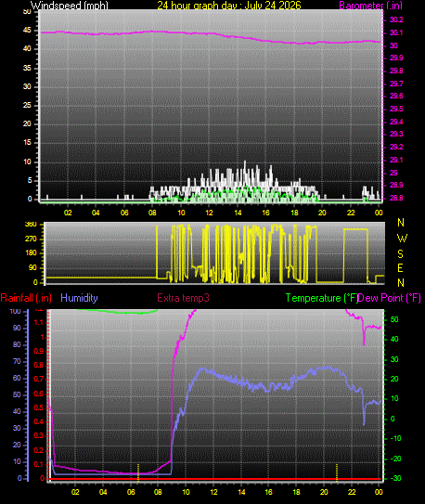This screenshot has height=504, width=425.
Task: Click the compass letter E
Action: (400, 268)
